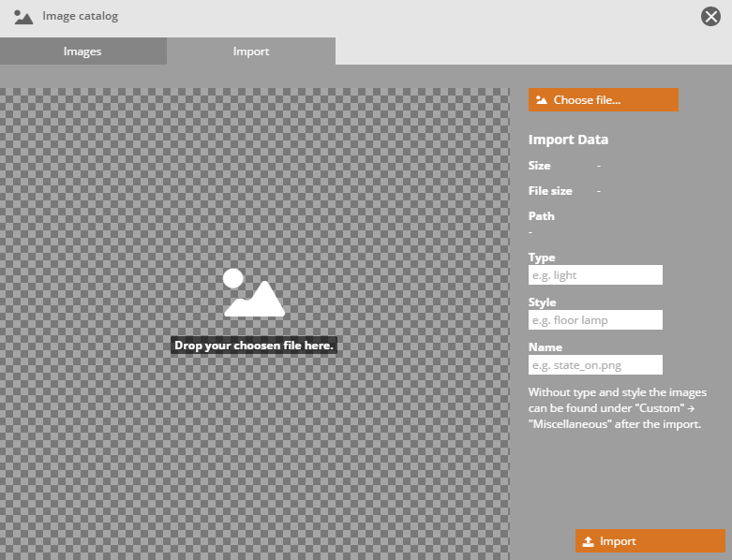The width and height of the screenshot is (732, 560).
Task: Click the picture icon on Choose file button
Action: coord(542,100)
